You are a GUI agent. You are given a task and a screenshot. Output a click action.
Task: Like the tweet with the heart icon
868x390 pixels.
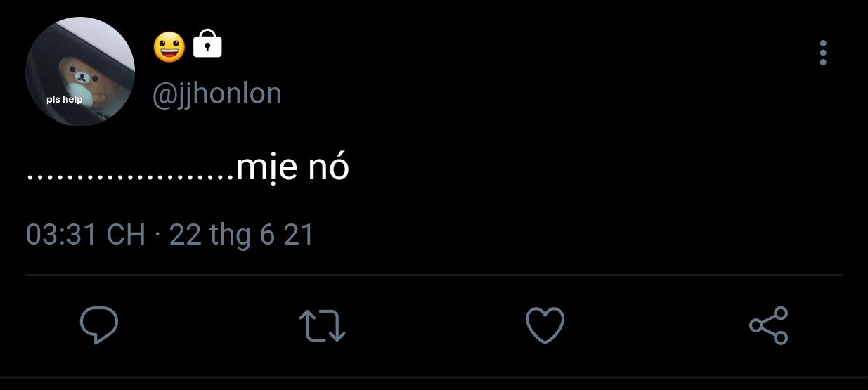point(545,325)
